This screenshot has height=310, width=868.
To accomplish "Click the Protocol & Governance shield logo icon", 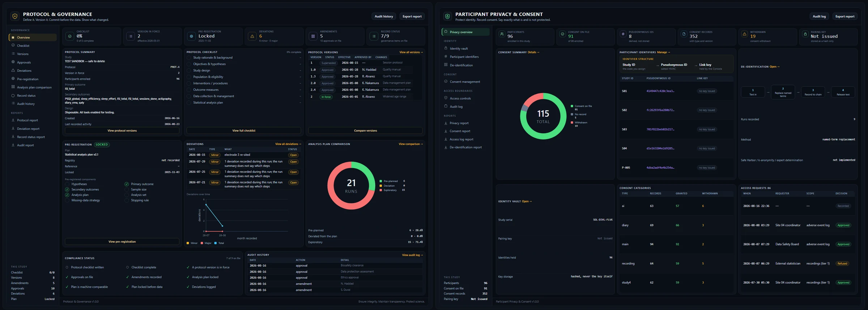I will [15, 16].
